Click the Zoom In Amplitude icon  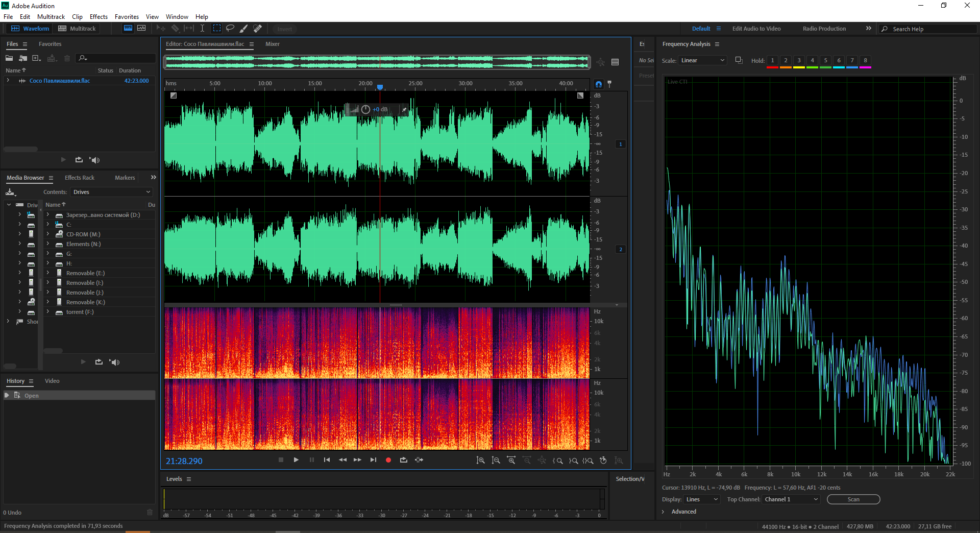(x=480, y=461)
